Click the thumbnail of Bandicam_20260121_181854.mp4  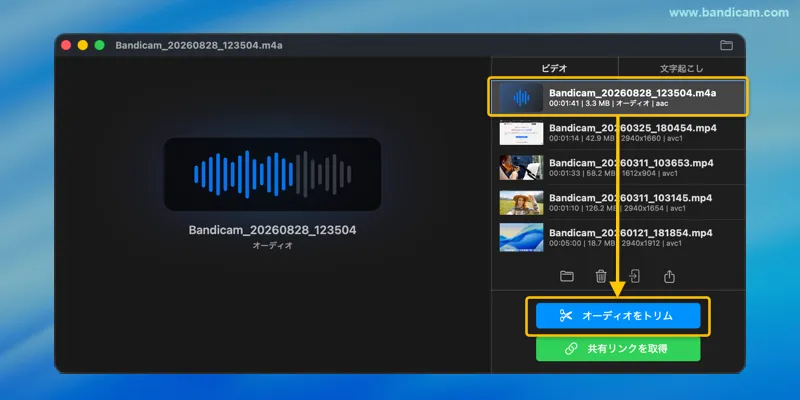(x=521, y=237)
